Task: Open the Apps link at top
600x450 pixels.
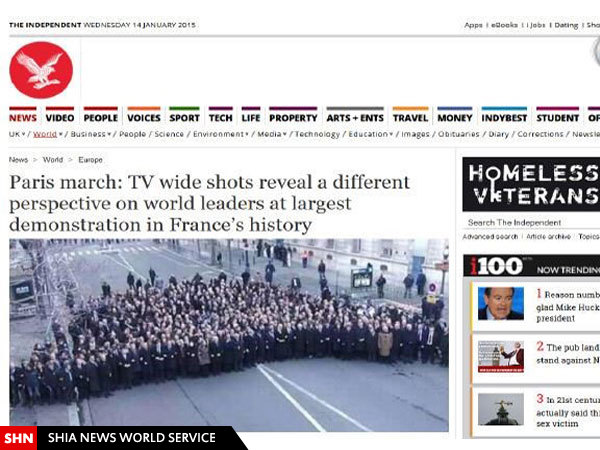Action: [473, 25]
